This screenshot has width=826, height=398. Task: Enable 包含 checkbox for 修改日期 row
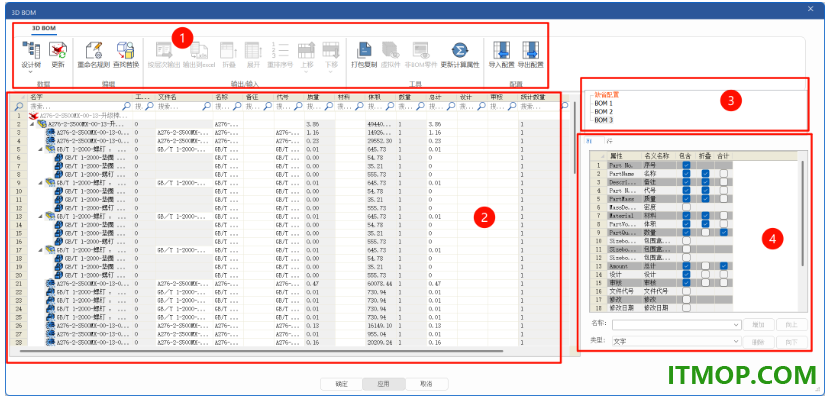coord(686,308)
